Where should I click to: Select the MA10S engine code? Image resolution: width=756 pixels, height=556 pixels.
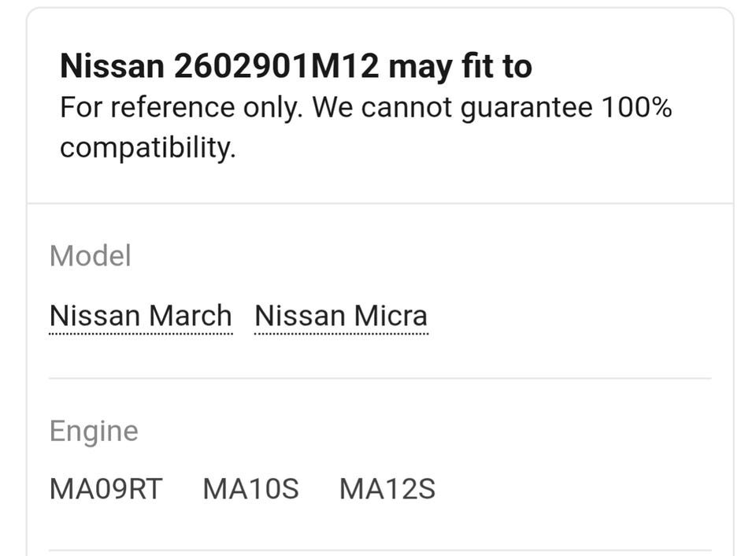[250, 489]
